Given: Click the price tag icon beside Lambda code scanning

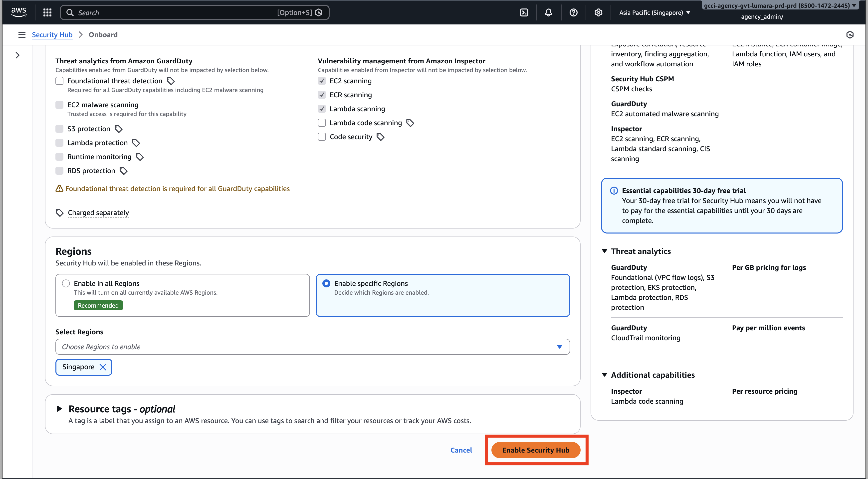Looking at the screenshot, I should [x=410, y=123].
